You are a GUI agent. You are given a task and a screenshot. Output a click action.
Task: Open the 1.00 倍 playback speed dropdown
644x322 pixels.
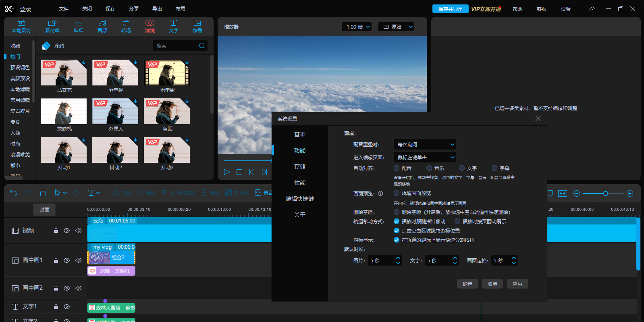[x=356, y=27]
